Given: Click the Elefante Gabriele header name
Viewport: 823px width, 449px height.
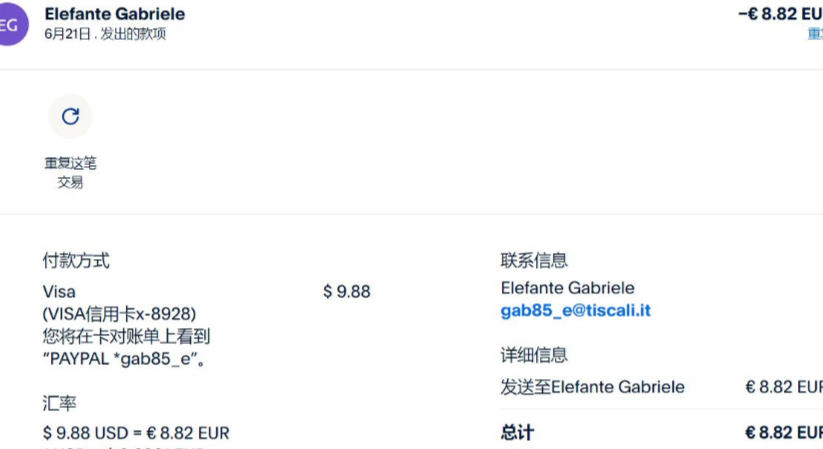Looking at the screenshot, I should tap(115, 14).
